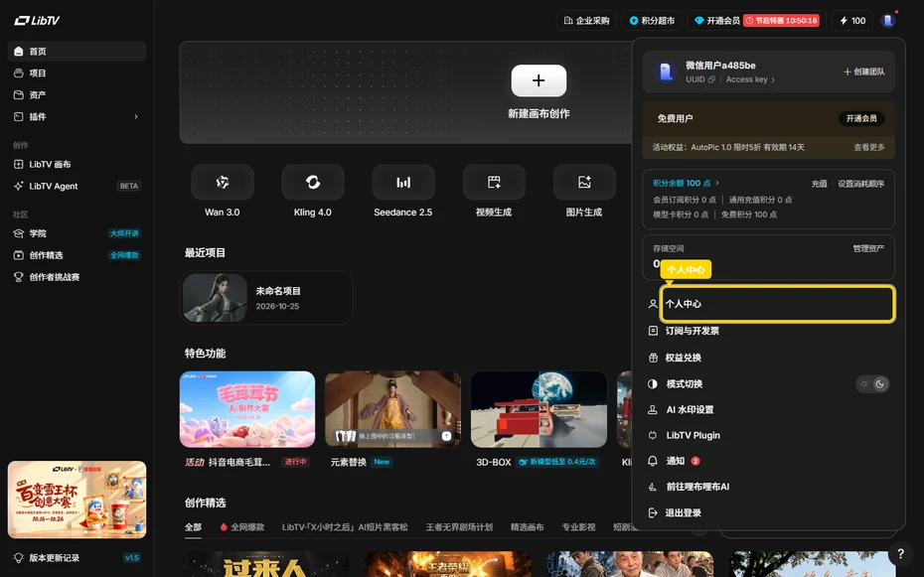Click the question mark help button
Viewport: 924px width, 577px height.
pos(900,553)
